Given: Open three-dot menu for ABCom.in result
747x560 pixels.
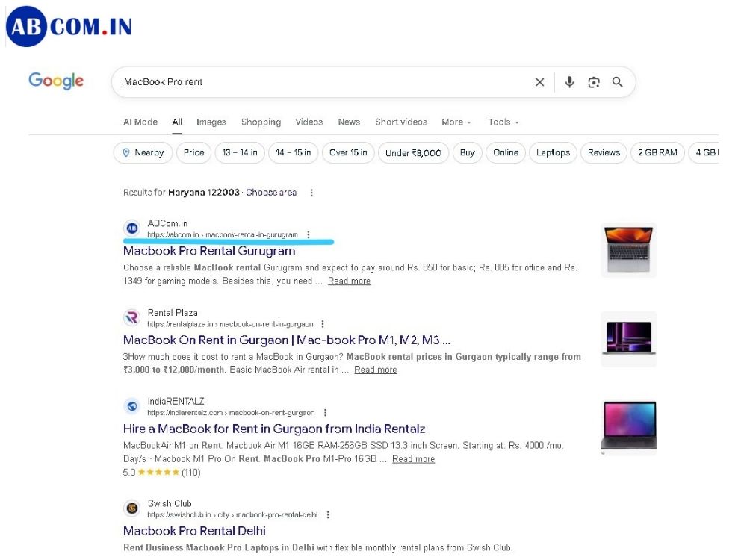Looking at the screenshot, I should coord(308,234).
